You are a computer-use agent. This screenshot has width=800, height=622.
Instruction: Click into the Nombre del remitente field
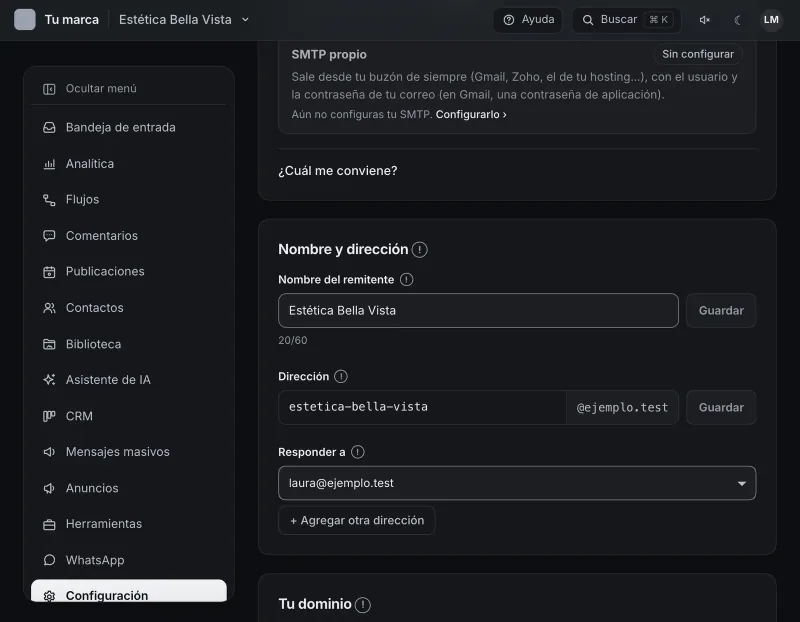[x=478, y=311]
